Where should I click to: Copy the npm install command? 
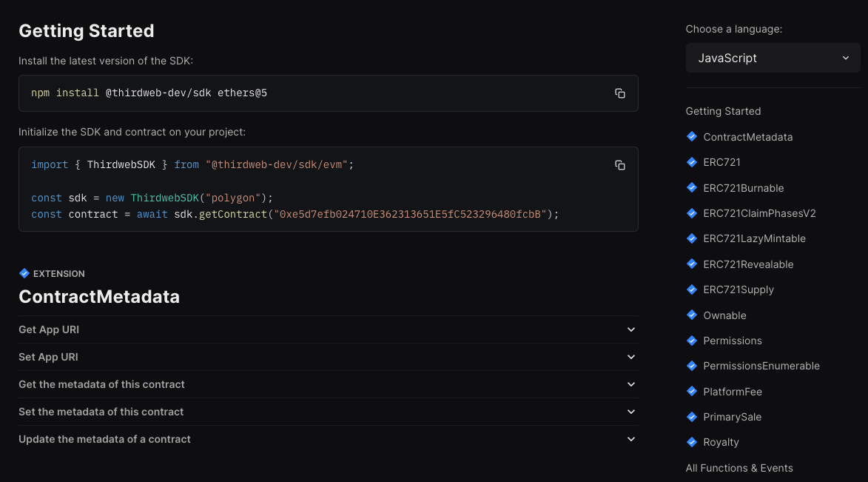620,93
